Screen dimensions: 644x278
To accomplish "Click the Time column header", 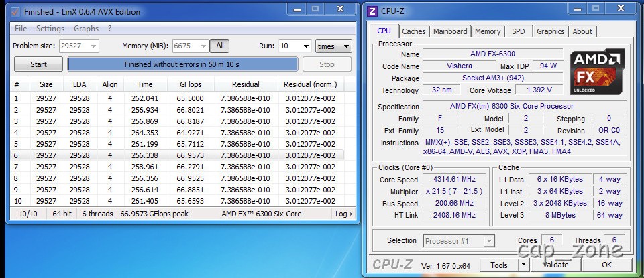I will 145,84.
